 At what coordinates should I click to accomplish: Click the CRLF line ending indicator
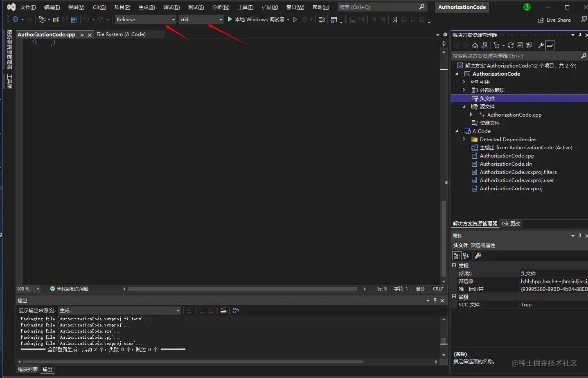click(x=438, y=289)
